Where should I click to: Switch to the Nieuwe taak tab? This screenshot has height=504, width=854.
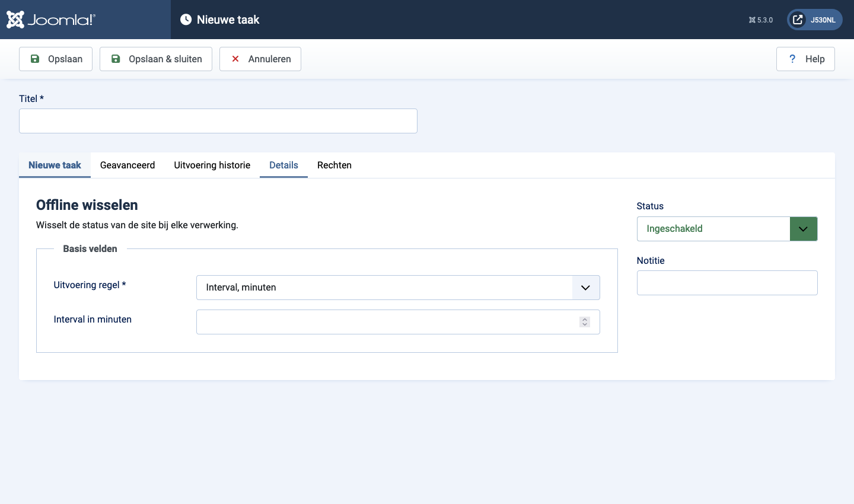click(x=55, y=165)
